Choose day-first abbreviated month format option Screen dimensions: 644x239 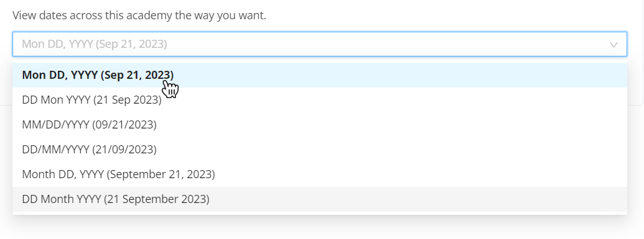click(320, 100)
